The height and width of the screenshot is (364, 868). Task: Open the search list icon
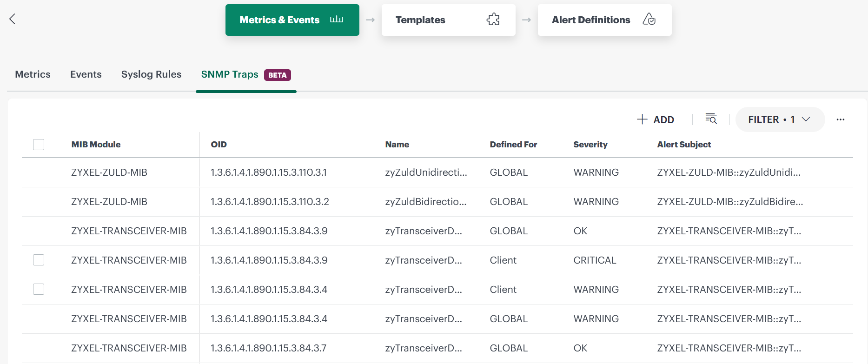point(711,119)
